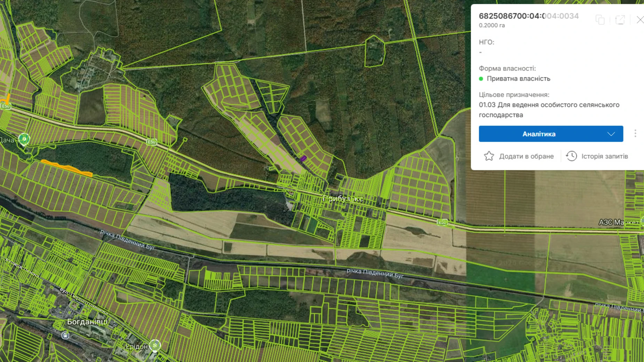Click the АЗС Маркет map label

[618, 222]
